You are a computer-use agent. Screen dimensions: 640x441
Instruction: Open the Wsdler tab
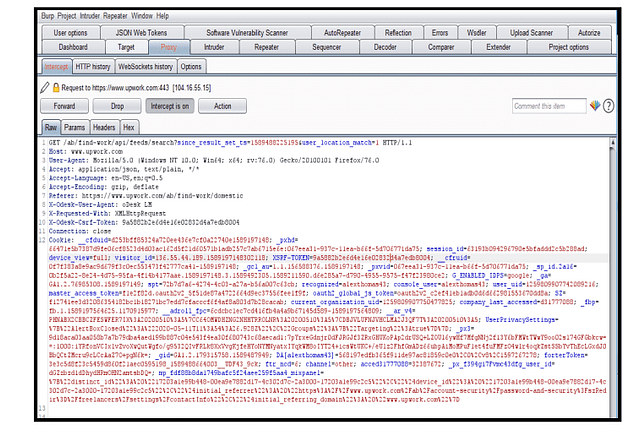click(476, 33)
